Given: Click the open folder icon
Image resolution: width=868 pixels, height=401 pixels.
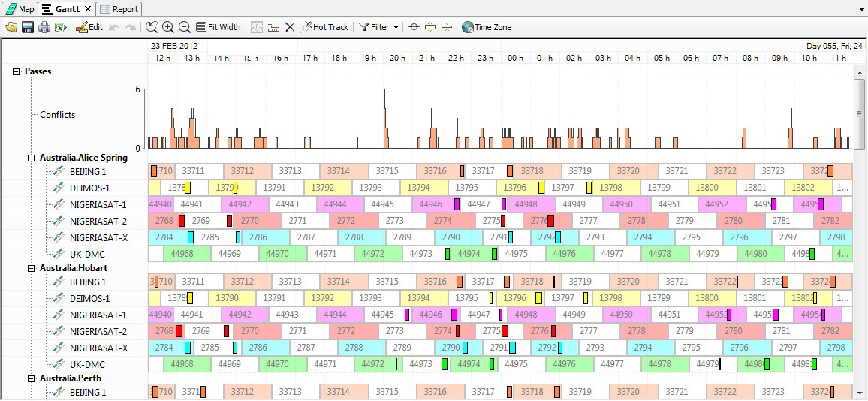Looking at the screenshot, I should click(x=11, y=27).
